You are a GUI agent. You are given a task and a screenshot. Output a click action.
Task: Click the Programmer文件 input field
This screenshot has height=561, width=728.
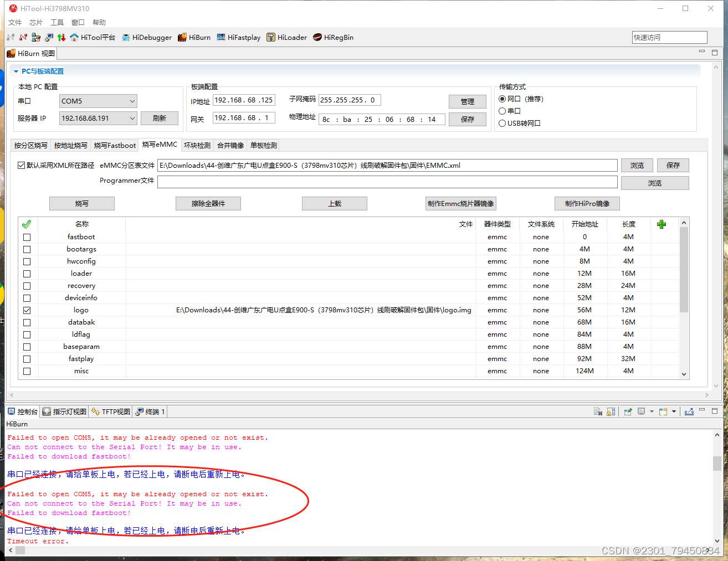387,182
